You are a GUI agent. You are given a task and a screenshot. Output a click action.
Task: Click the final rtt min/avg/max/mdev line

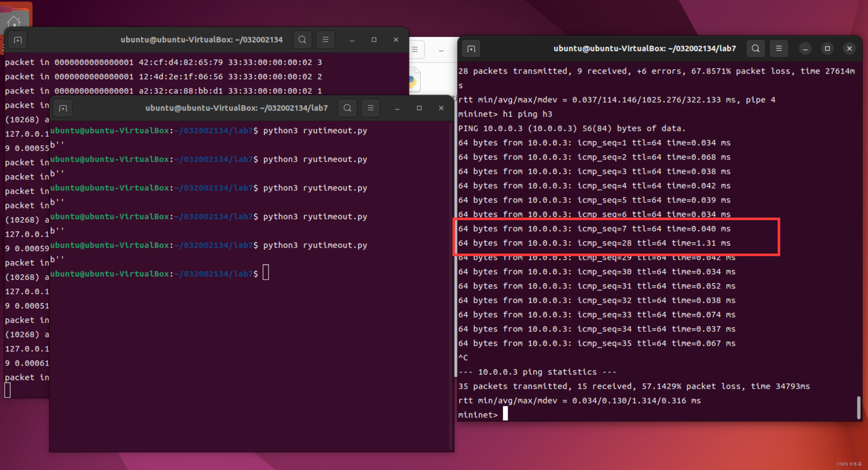[579, 401]
